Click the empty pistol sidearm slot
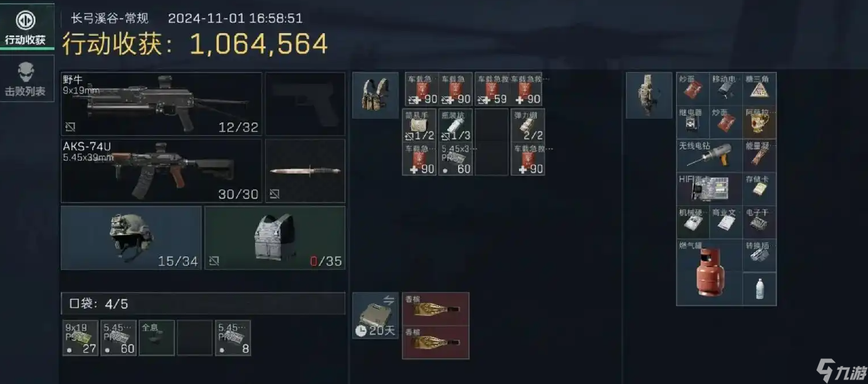 [305, 104]
